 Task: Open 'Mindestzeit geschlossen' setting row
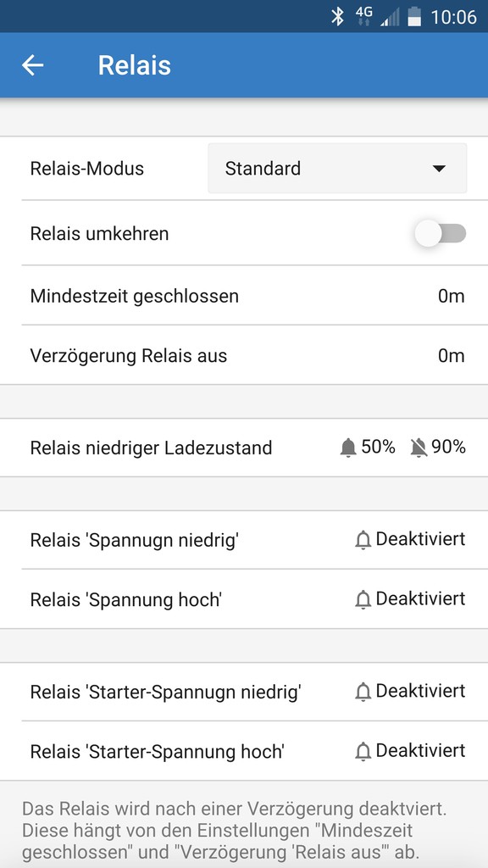[x=244, y=296]
